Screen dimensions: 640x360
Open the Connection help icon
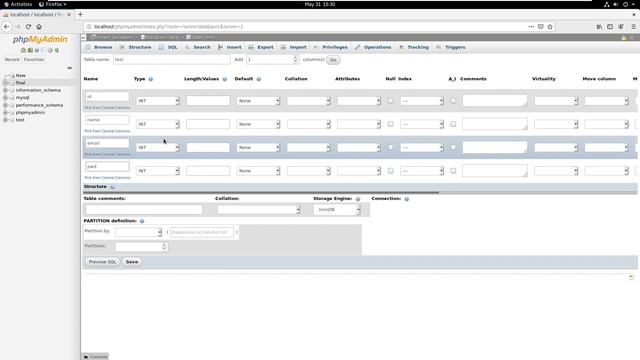tap(407, 199)
